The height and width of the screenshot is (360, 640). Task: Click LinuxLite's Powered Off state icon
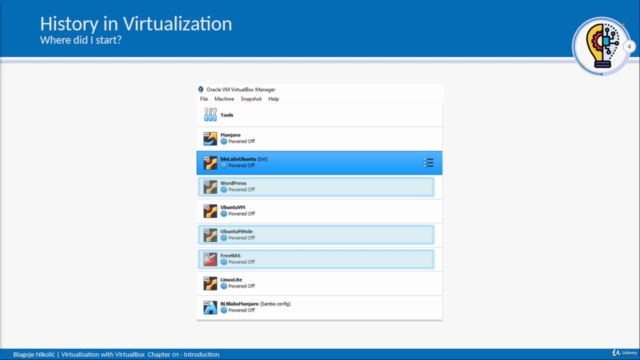click(224, 286)
